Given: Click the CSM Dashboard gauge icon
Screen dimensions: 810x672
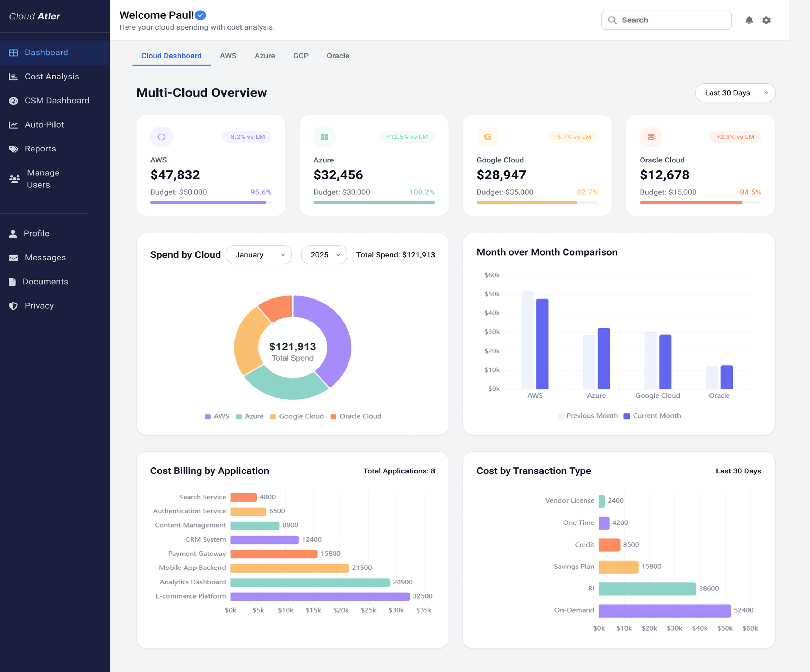Looking at the screenshot, I should [x=13, y=100].
